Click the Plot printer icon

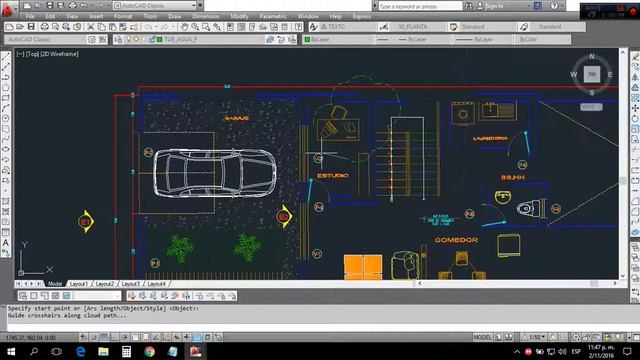pos(44,27)
